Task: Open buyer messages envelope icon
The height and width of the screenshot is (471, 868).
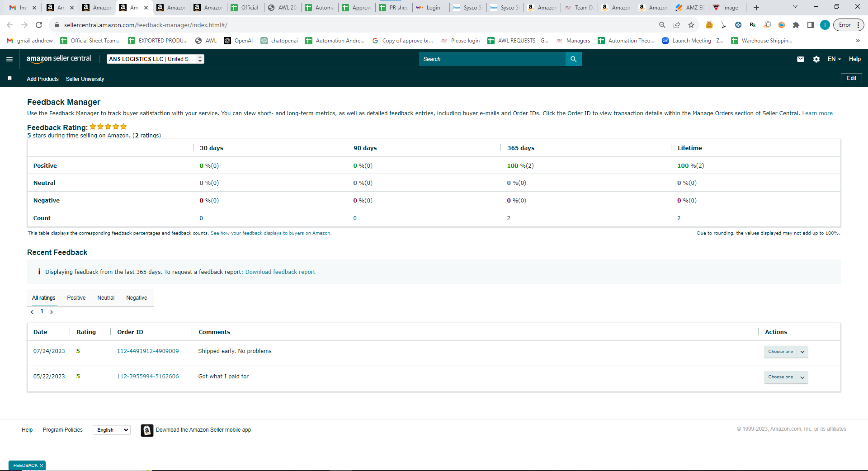Action: (800, 59)
